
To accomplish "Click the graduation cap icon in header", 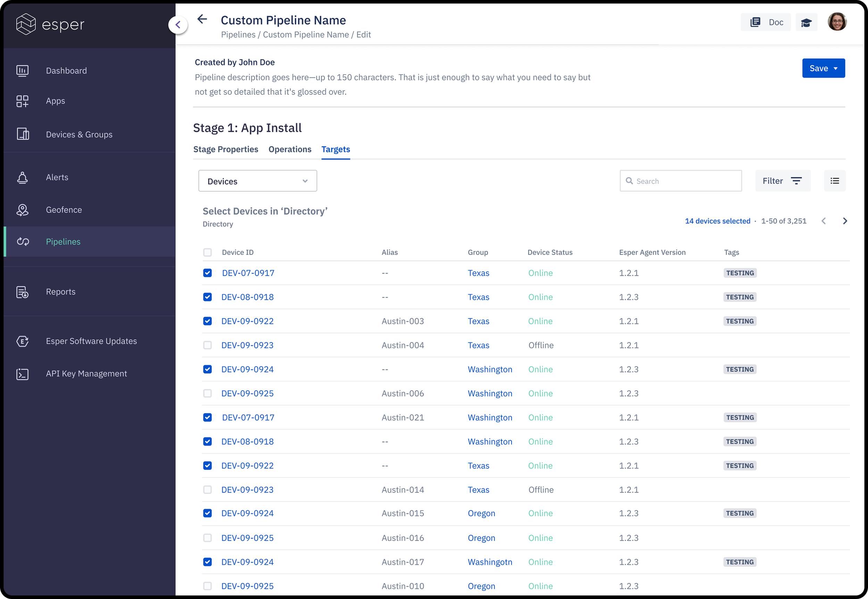I will pos(806,23).
